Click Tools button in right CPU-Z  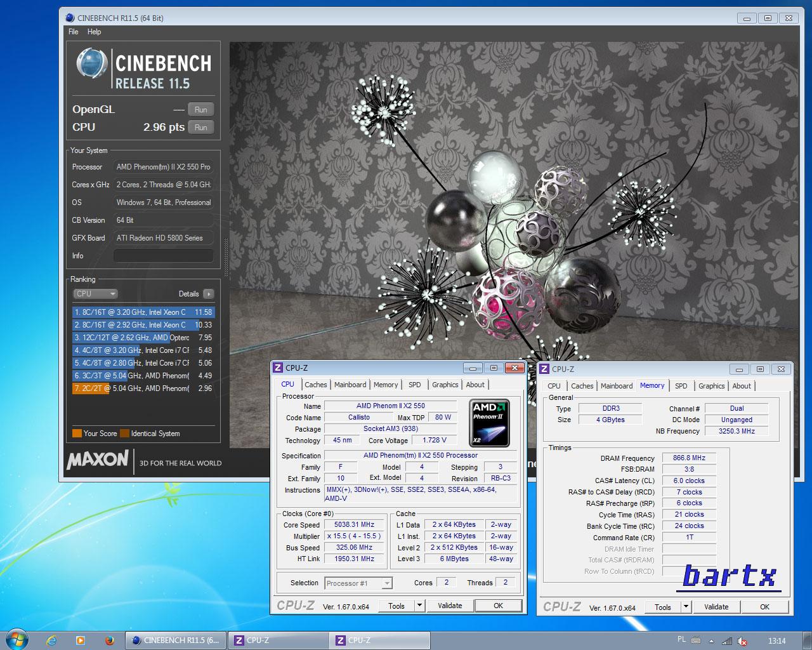coord(663,607)
